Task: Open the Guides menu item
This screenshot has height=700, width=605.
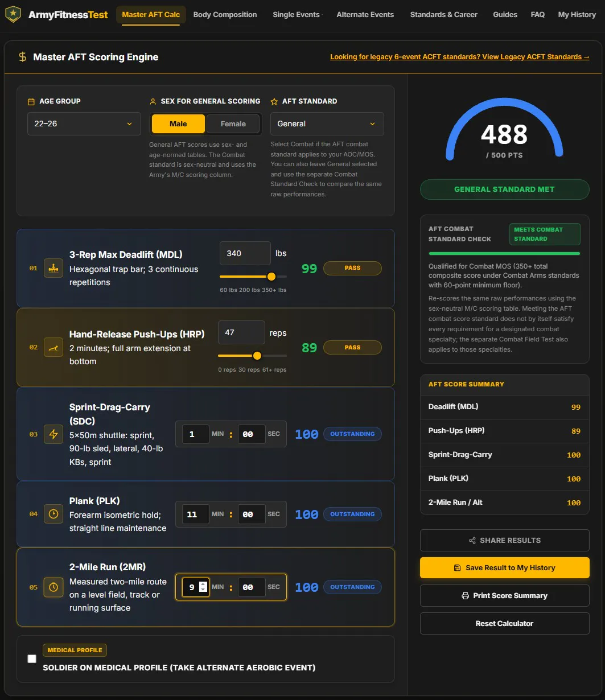Action: pyautogui.click(x=505, y=15)
